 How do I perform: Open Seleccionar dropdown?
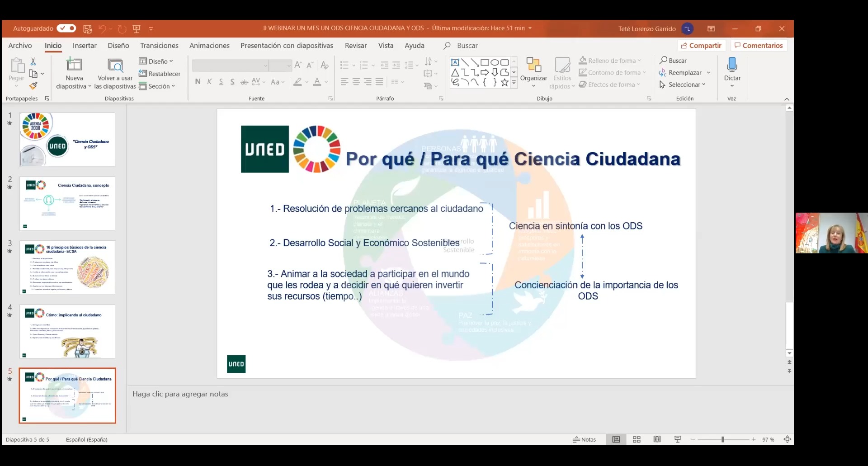click(x=682, y=85)
